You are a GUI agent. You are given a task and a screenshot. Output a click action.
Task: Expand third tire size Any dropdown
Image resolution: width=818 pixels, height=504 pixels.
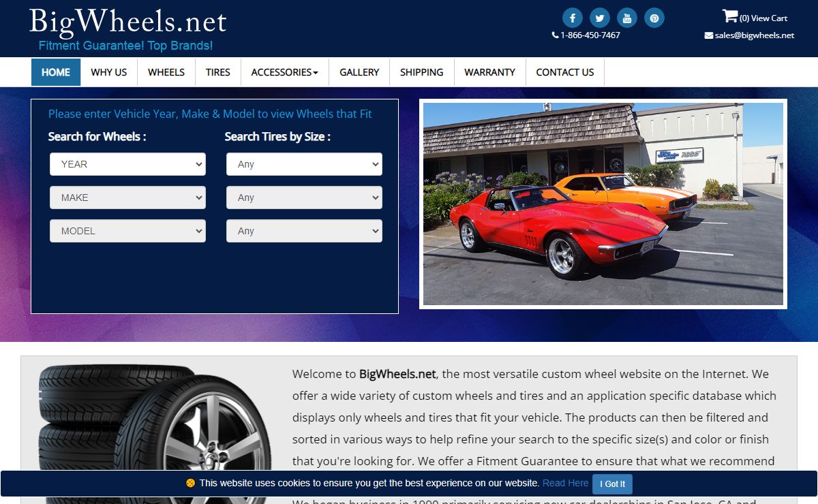[304, 231]
